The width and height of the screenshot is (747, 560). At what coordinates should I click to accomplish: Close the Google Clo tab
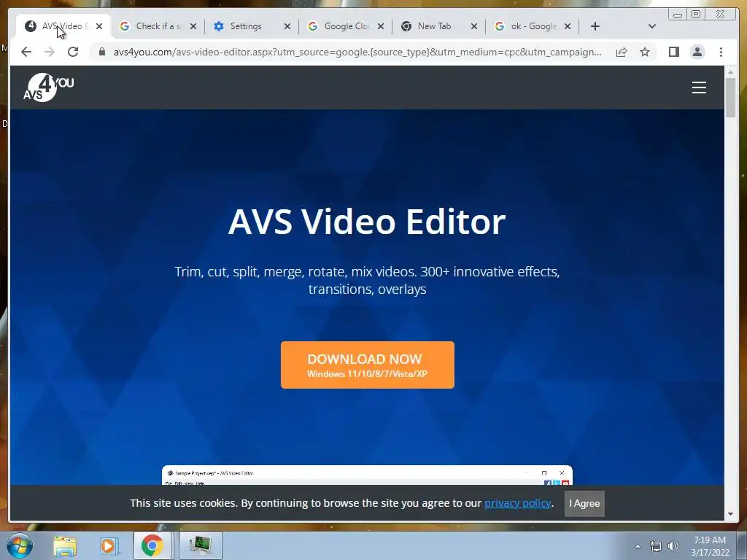[x=381, y=26]
